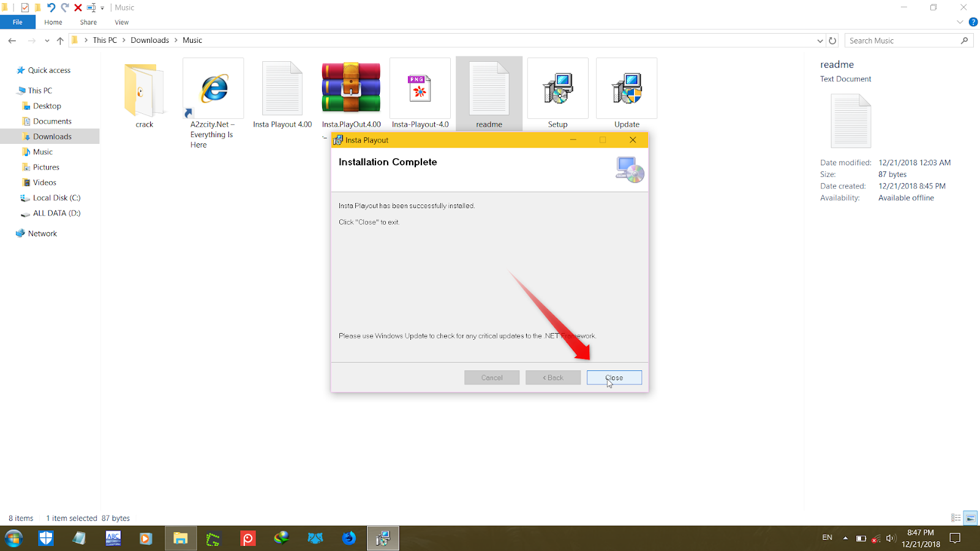
Task: Refresh the current folder
Action: pyautogui.click(x=832, y=40)
